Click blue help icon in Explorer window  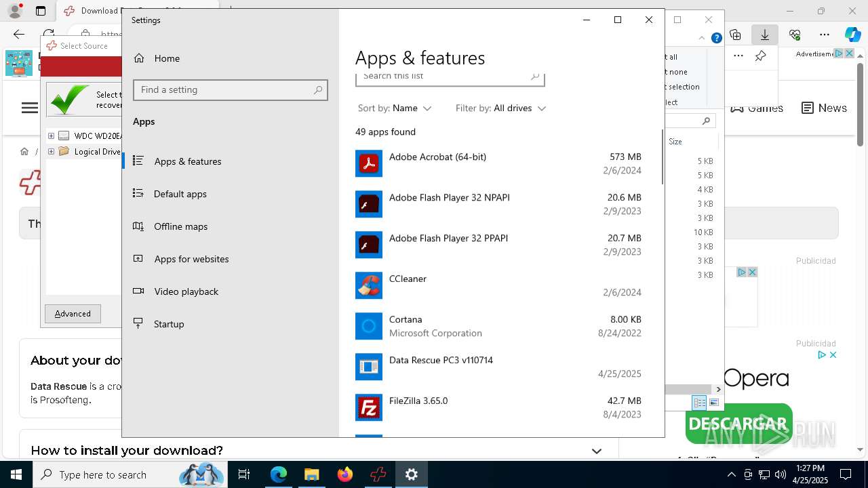tap(716, 39)
